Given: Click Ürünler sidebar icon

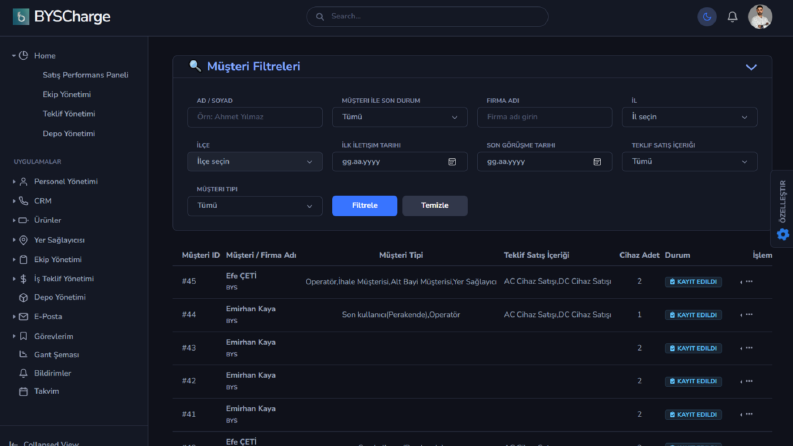Looking at the screenshot, I should [23, 220].
